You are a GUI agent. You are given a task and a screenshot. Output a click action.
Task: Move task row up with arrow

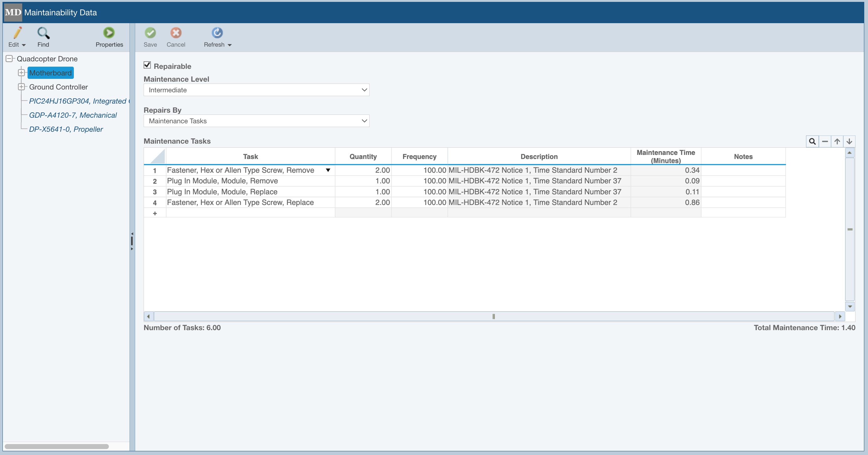[x=837, y=141]
